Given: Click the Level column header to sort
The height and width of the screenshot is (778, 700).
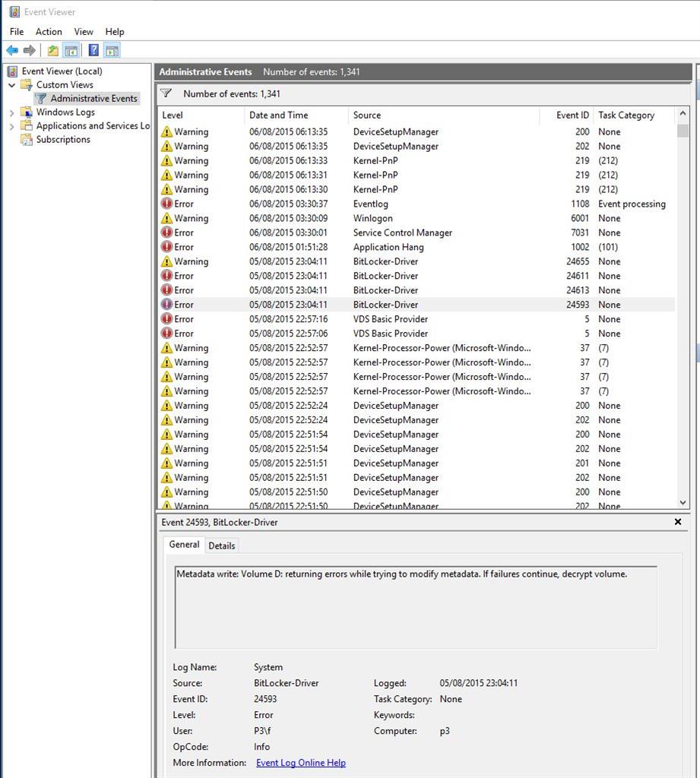Looking at the screenshot, I should click(x=172, y=115).
